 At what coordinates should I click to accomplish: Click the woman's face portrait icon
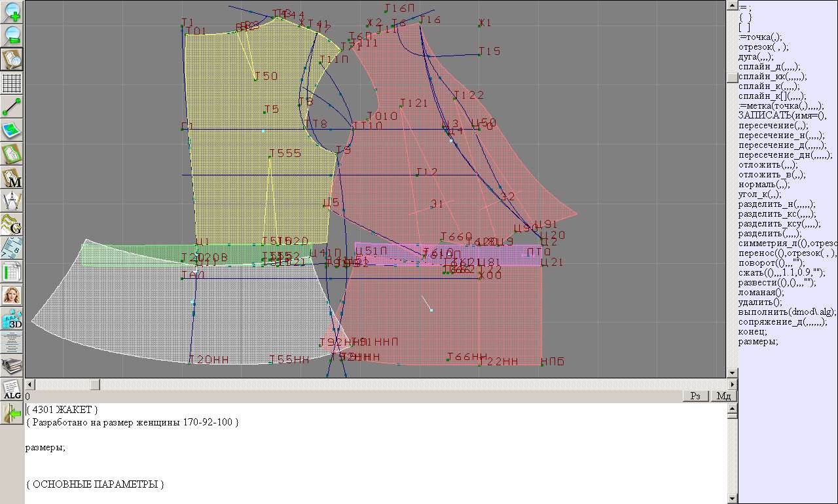coord(12,295)
